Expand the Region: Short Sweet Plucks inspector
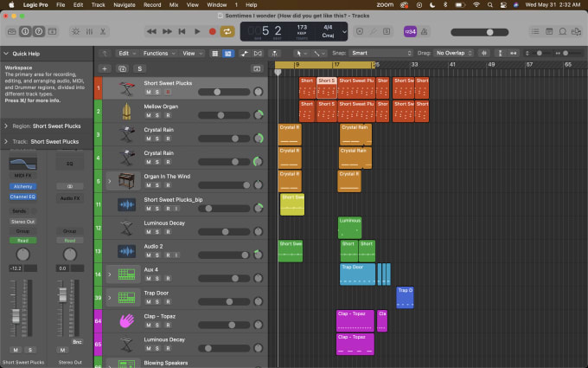This screenshot has height=368, width=588. click(x=6, y=126)
